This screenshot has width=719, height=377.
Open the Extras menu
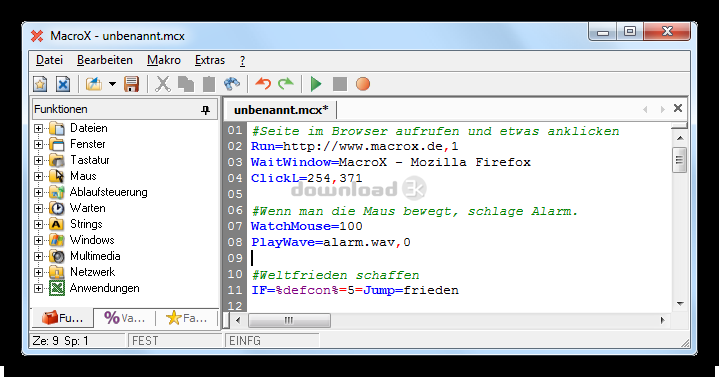(210, 60)
